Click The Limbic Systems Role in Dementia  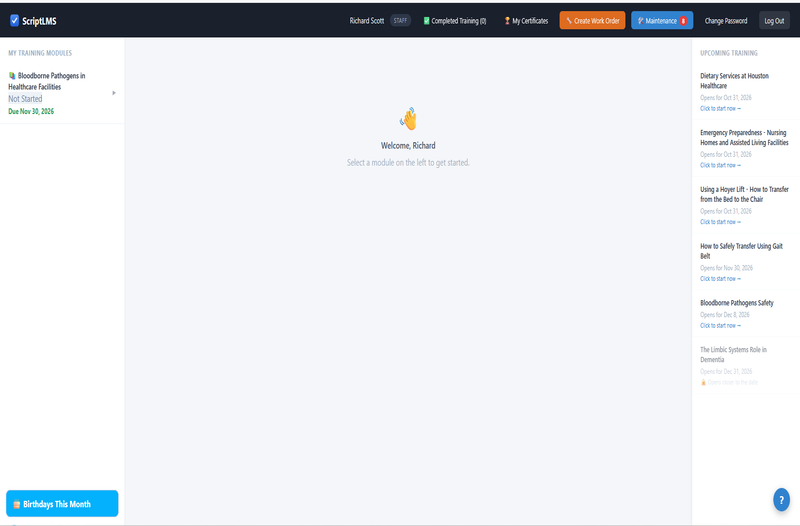[733, 355]
